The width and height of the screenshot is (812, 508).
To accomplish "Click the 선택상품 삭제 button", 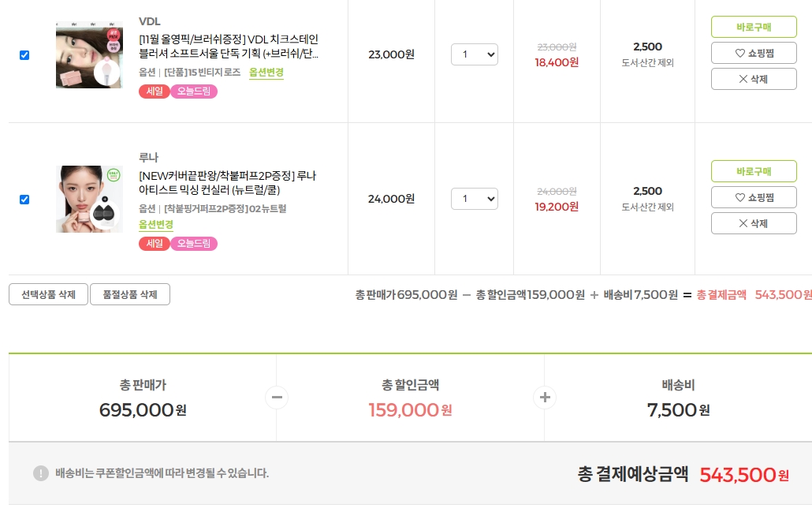I will click(49, 294).
